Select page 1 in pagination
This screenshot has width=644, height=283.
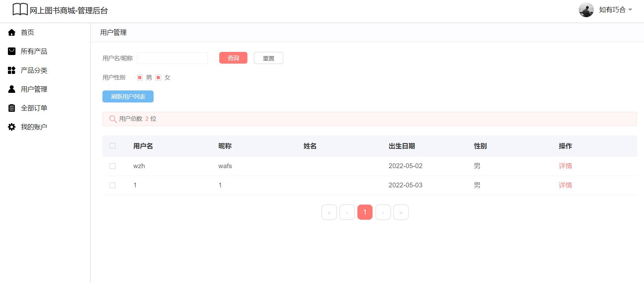pyautogui.click(x=365, y=212)
